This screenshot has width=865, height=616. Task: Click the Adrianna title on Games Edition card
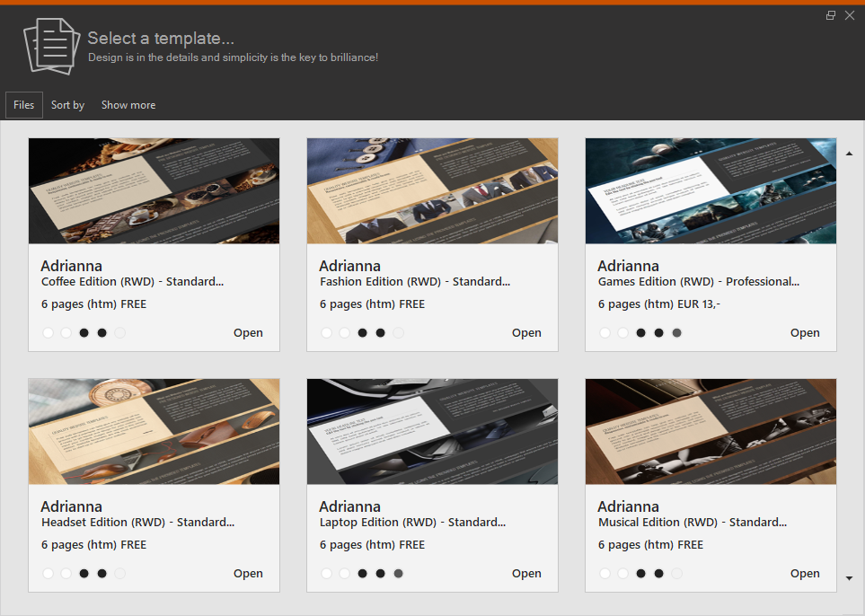[629, 266]
